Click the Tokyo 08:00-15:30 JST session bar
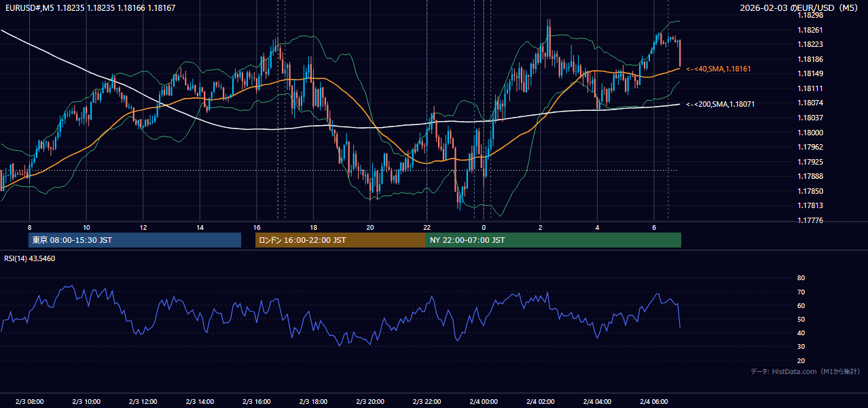The image size is (868, 408). pos(134,240)
